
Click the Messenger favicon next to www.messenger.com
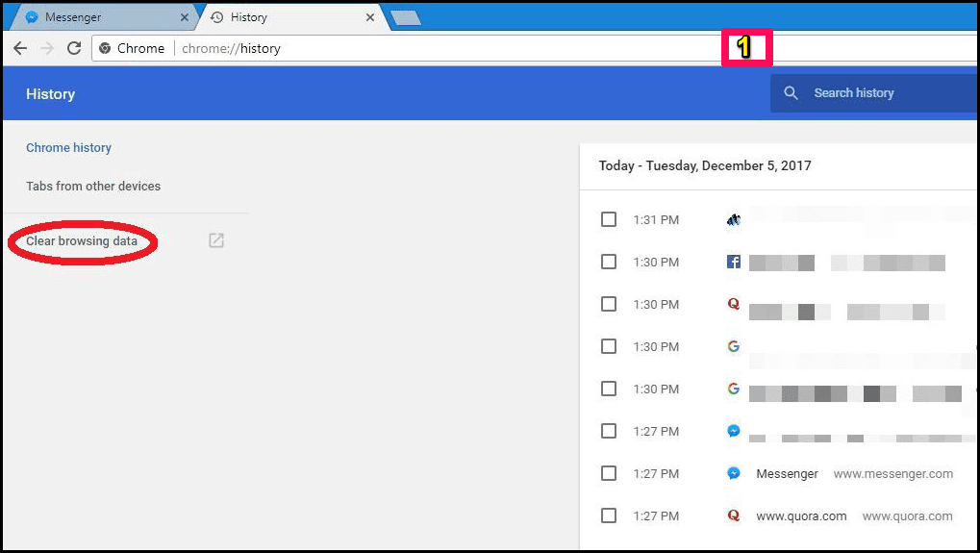[x=733, y=473]
